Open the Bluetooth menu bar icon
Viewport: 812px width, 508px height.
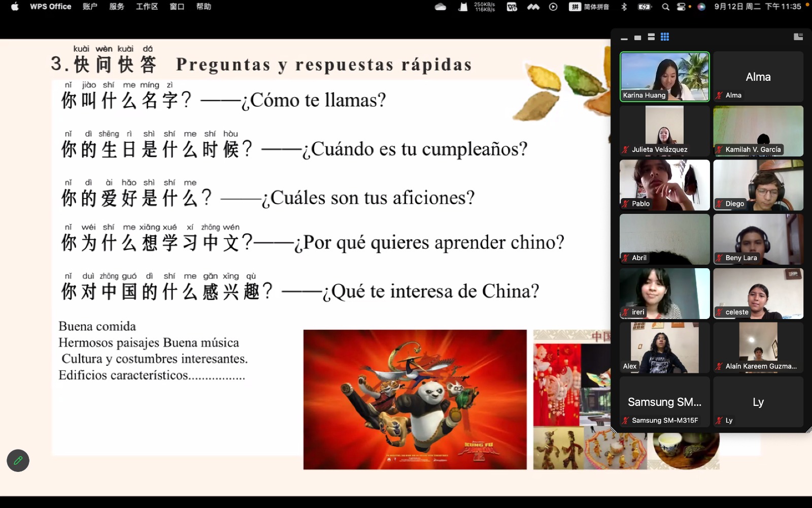[624, 7]
